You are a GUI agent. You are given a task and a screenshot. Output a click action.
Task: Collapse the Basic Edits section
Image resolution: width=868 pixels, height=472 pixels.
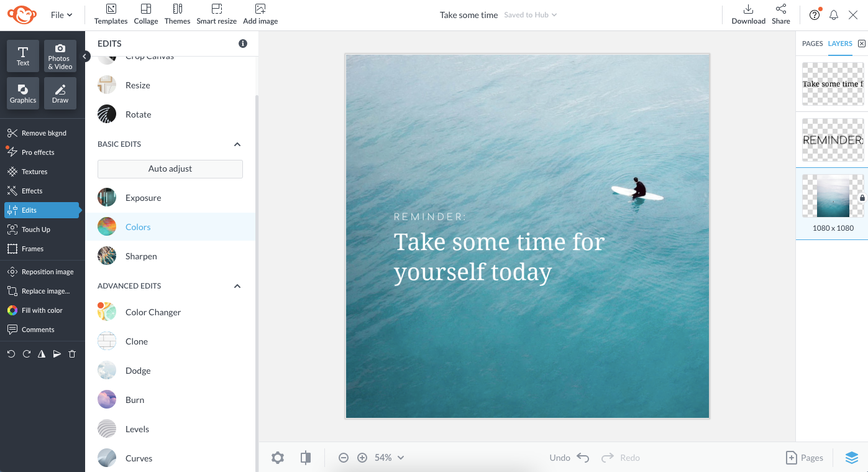[x=237, y=144]
